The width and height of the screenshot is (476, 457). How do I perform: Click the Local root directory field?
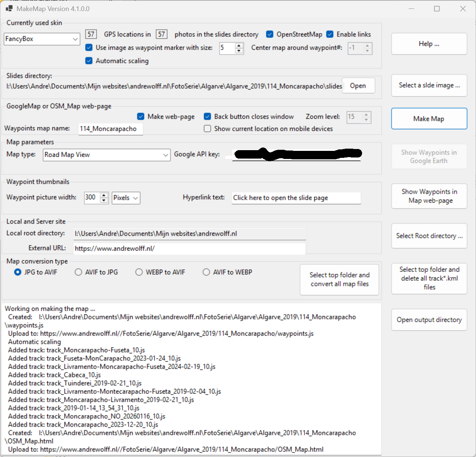tap(190, 234)
